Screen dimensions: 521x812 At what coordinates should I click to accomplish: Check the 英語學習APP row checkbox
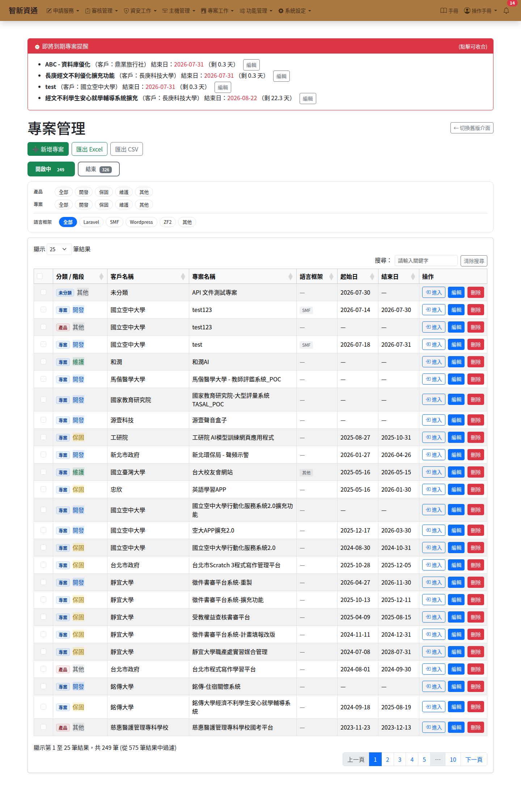[x=43, y=489]
